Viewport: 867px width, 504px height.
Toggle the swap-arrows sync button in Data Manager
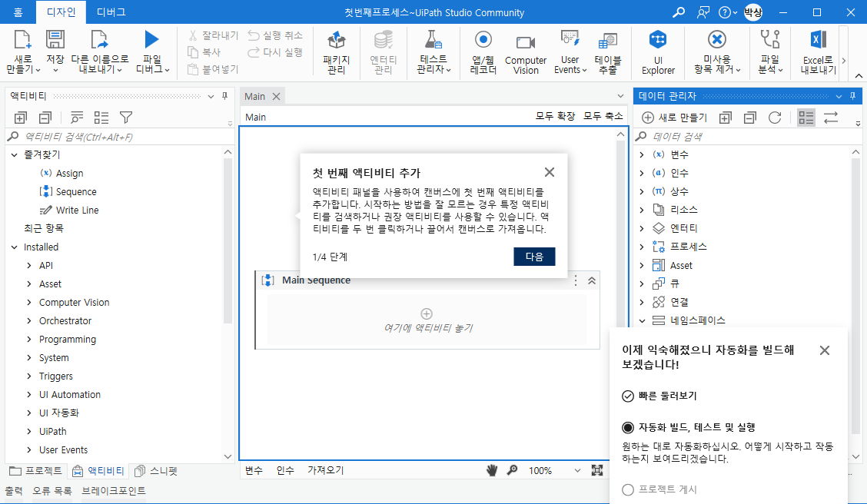coord(831,117)
